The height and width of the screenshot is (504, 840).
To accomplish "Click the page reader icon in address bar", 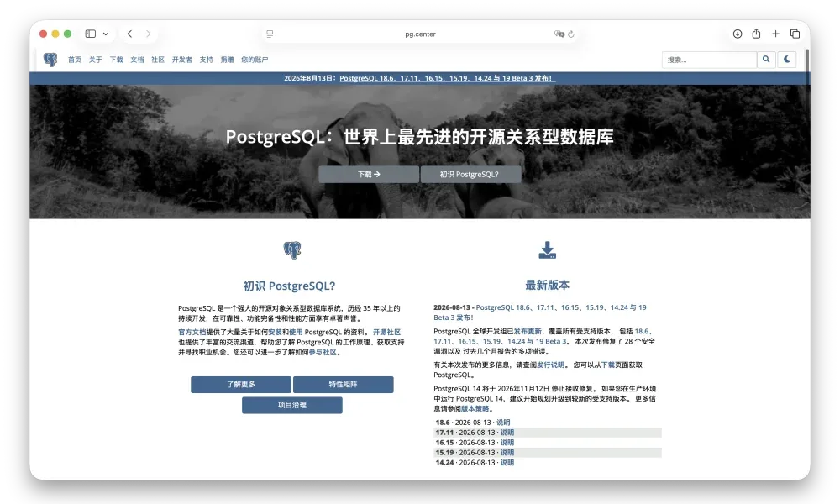I will 270,34.
